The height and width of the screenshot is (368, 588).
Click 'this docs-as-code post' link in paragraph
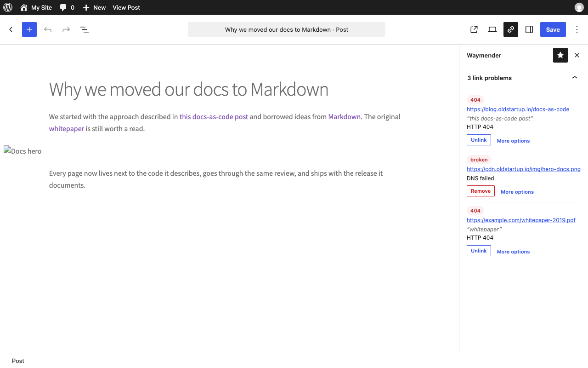pos(214,117)
